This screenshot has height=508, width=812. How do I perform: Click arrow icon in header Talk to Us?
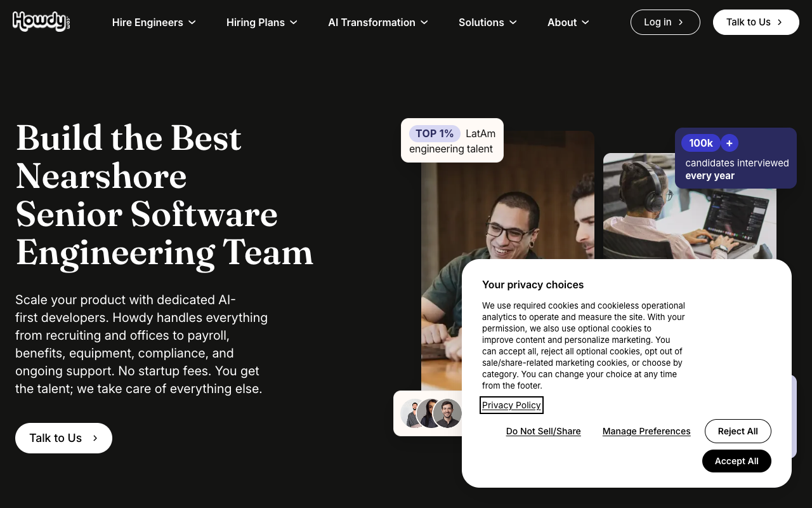(780, 22)
